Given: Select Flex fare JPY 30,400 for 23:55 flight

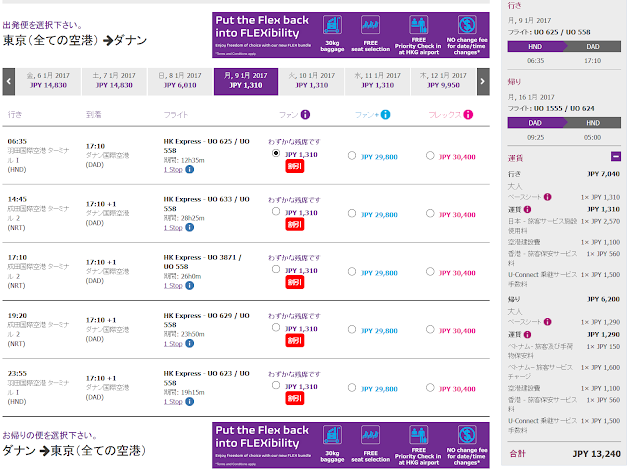Looking at the screenshot, I should (430, 388).
